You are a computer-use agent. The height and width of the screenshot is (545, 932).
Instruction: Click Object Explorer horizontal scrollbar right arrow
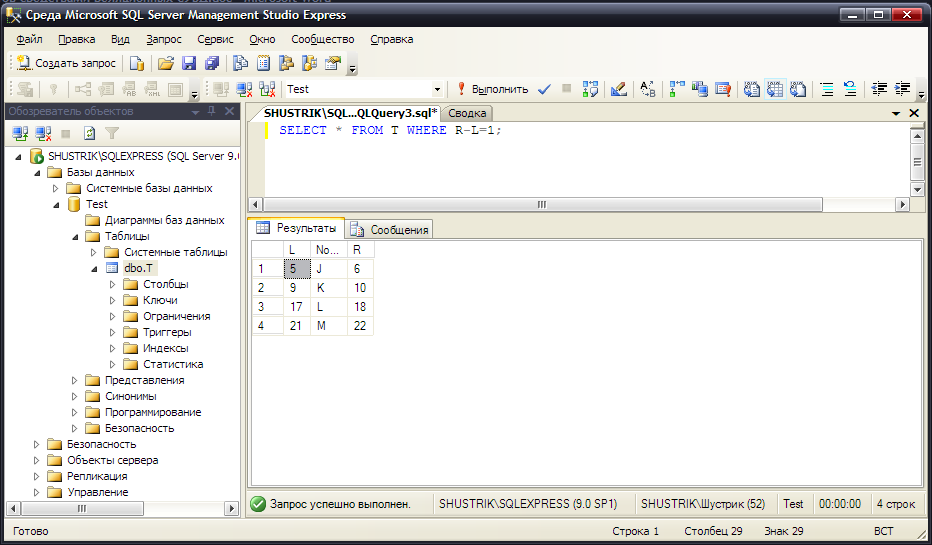point(232,509)
